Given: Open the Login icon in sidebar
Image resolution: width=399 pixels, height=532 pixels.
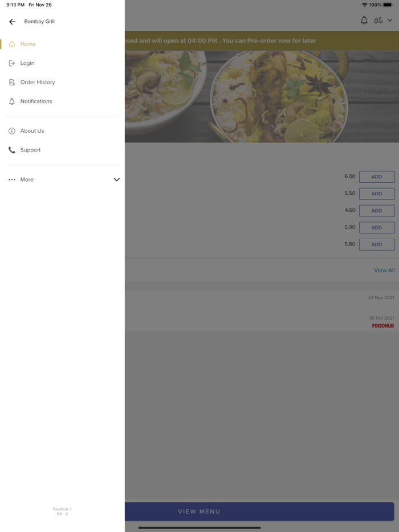Looking at the screenshot, I should [x=12, y=63].
